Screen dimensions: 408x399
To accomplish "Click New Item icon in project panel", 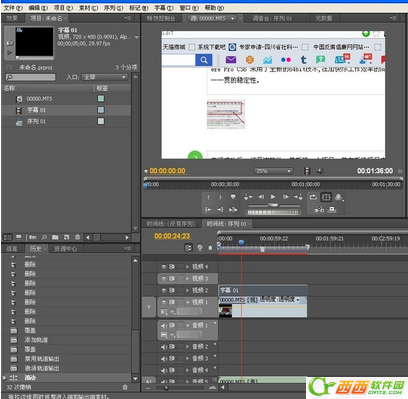I will pos(67,237).
